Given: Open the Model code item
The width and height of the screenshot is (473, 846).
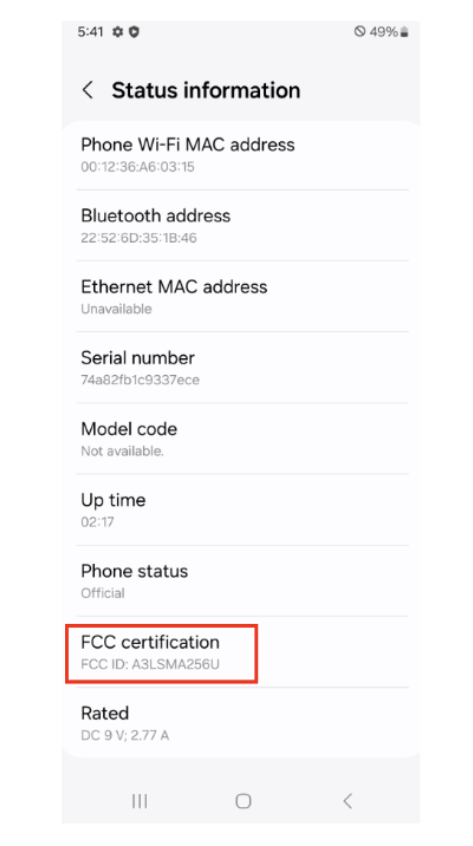Looking at the screenshot, I should click(242, 439).
